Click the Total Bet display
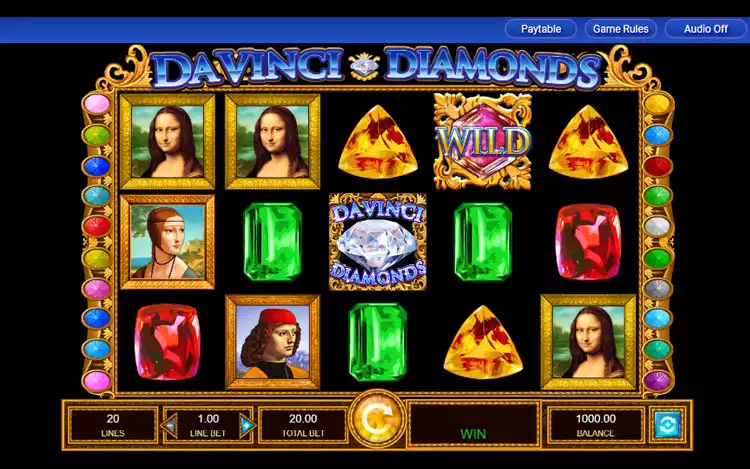Viewport: 750px width, 469px height. pyautogui.click(x=303, y=425)
